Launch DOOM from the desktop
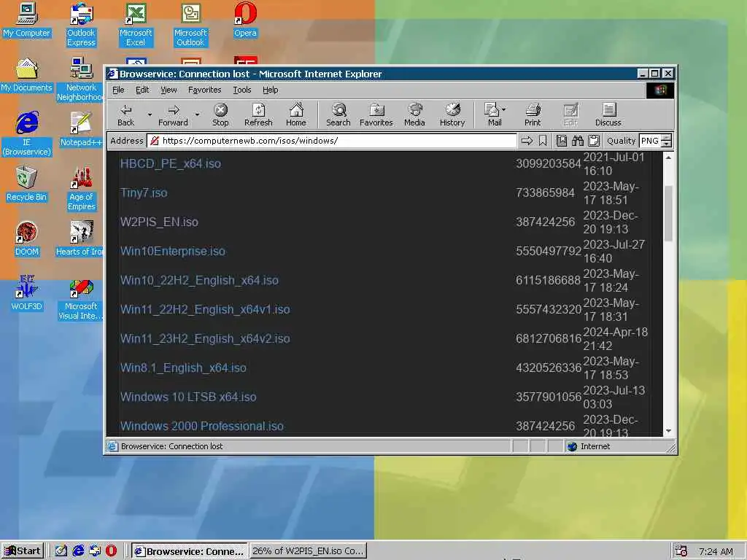This screenshot has width=747, height=560. (x=27, y=238)
